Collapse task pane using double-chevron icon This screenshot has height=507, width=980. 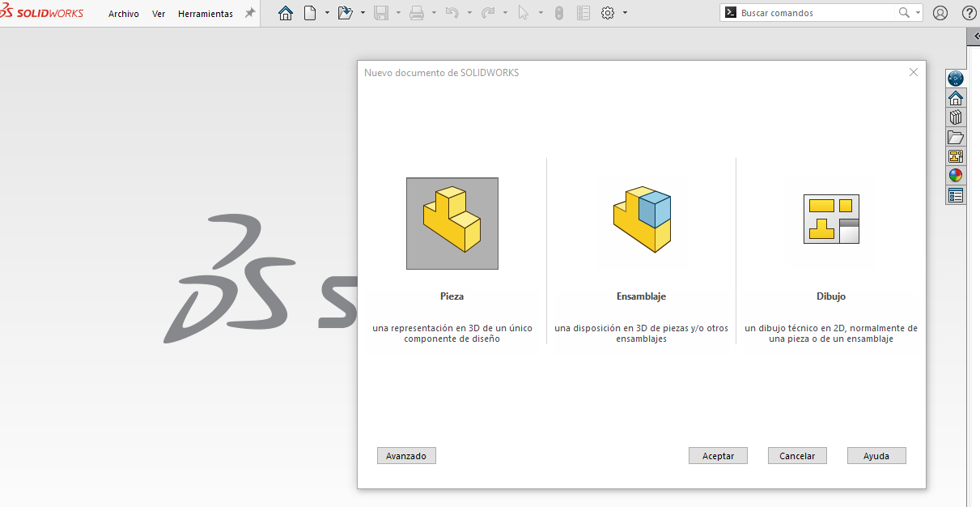click(975, 36)
